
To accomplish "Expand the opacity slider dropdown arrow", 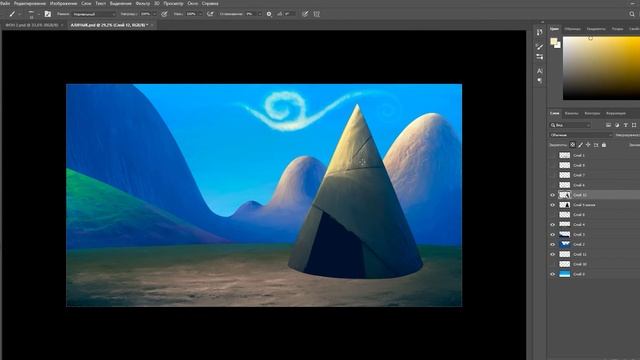I will click(154, 14).
